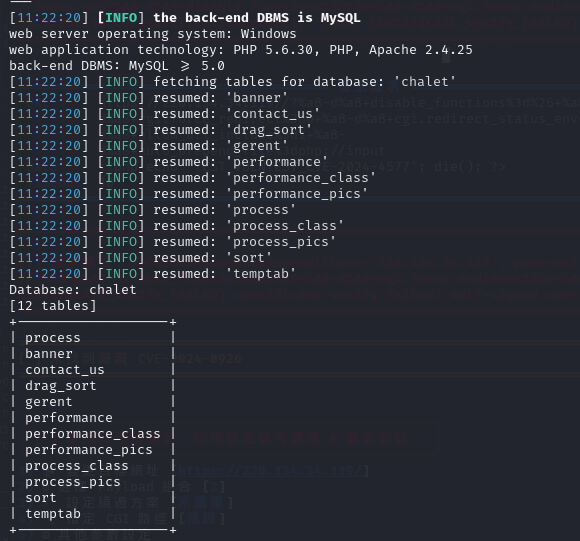
Task: Select the '[12 tables]' count text
Action: coord(53,306)
